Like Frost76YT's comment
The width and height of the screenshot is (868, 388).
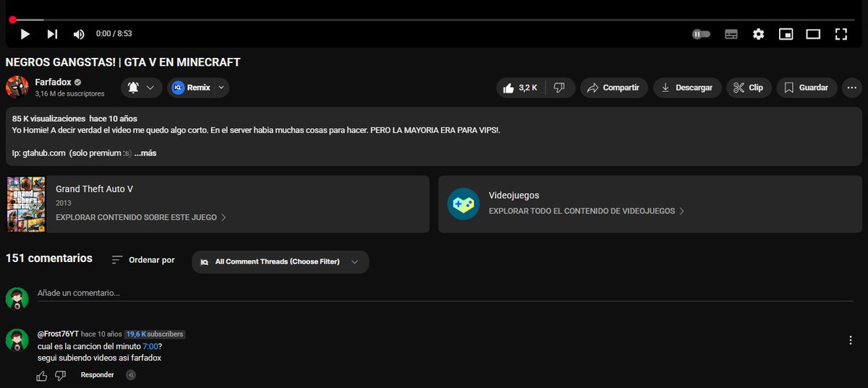pyautogui.click(x=42, y=375)
